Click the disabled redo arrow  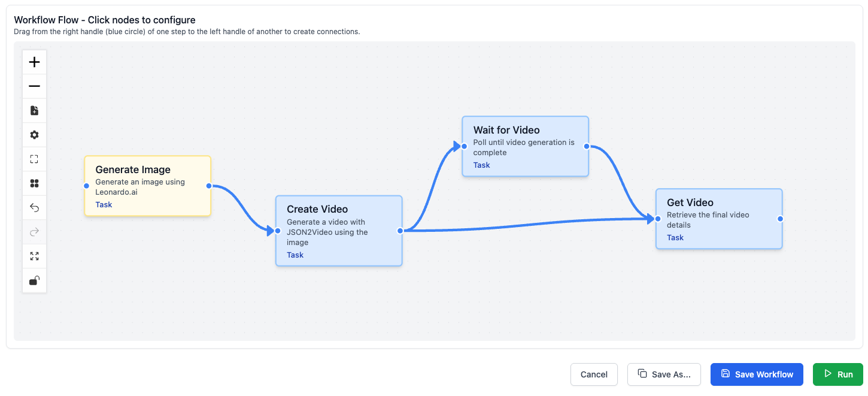34,231
